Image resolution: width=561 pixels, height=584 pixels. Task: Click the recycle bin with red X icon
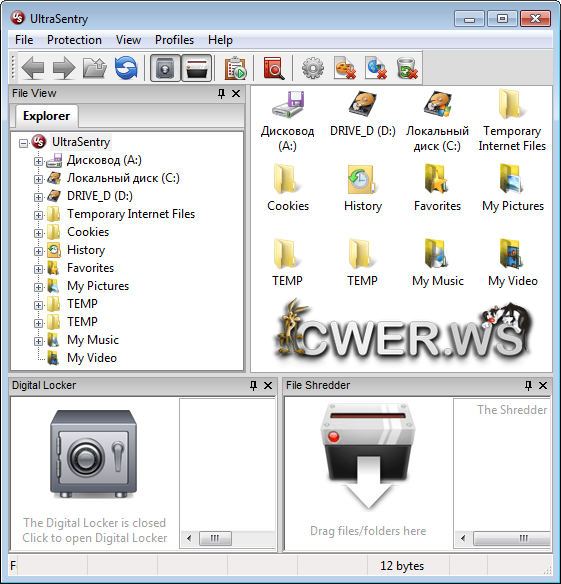click(x=407, y=68)
